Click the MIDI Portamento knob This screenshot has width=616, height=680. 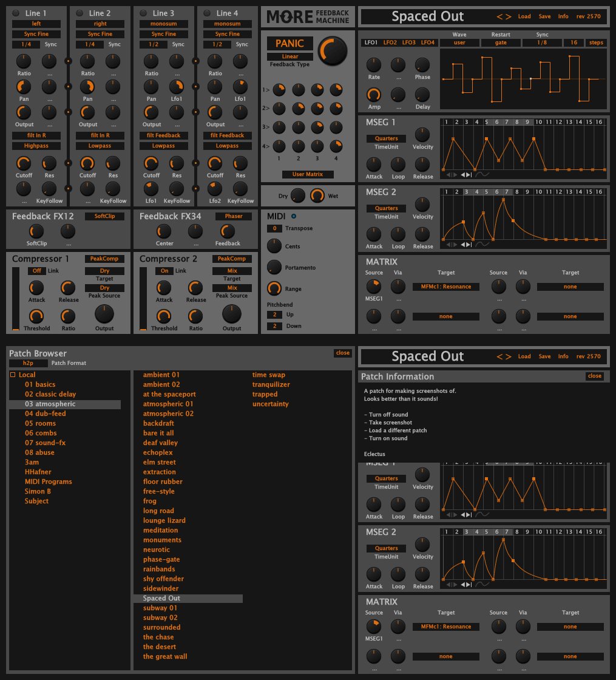275,267
